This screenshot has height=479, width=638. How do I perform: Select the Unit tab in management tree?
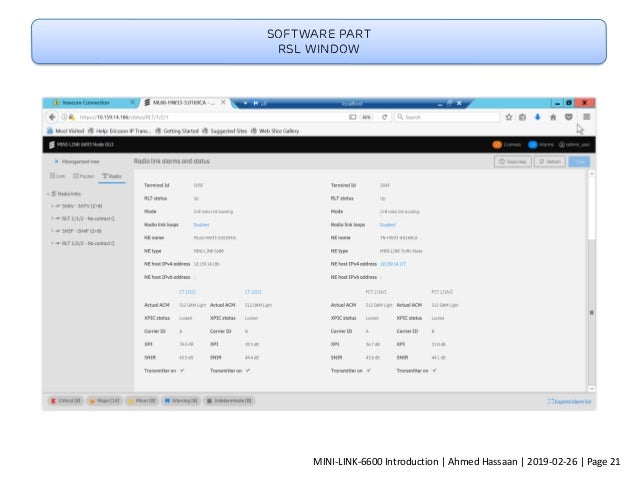coord(57,176)
